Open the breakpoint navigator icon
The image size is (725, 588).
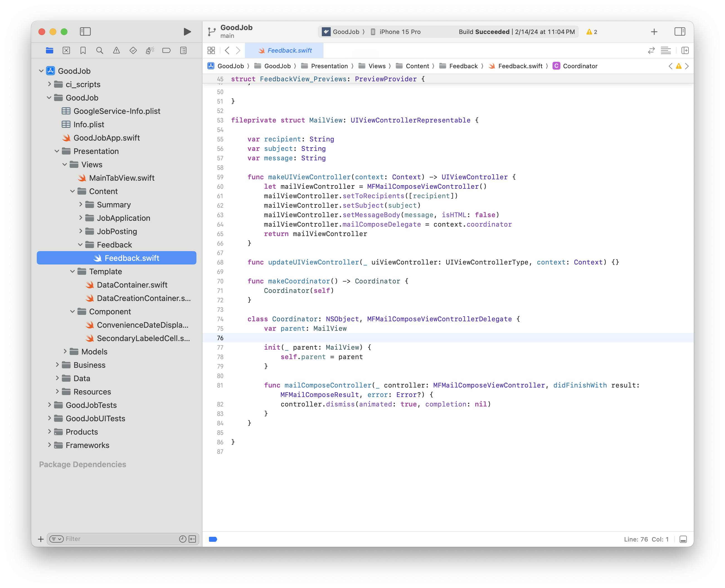166,50
